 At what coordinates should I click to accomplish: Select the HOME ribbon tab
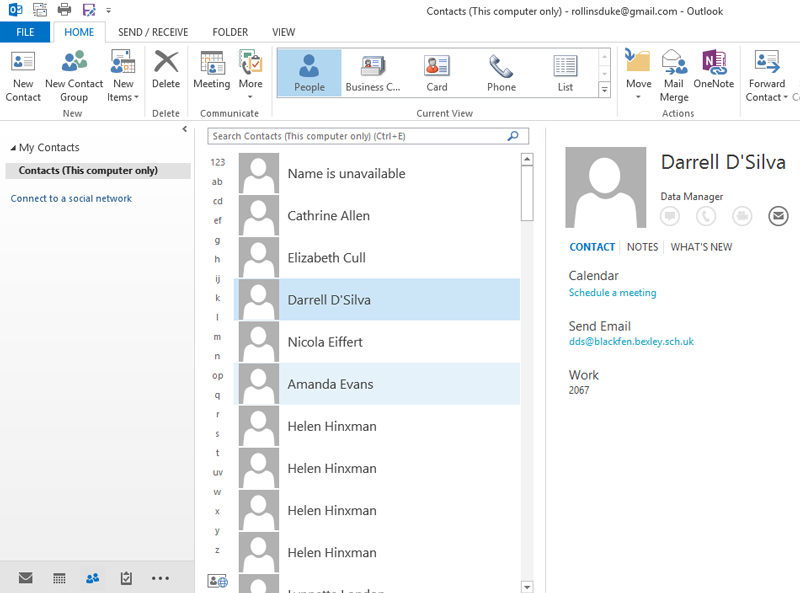click(x=79, y=32)
